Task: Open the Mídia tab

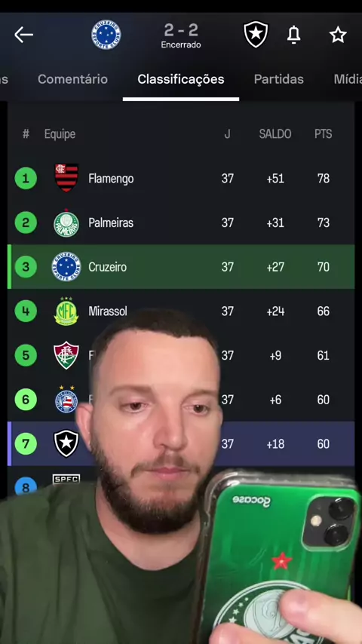Action: coord(348,79)
